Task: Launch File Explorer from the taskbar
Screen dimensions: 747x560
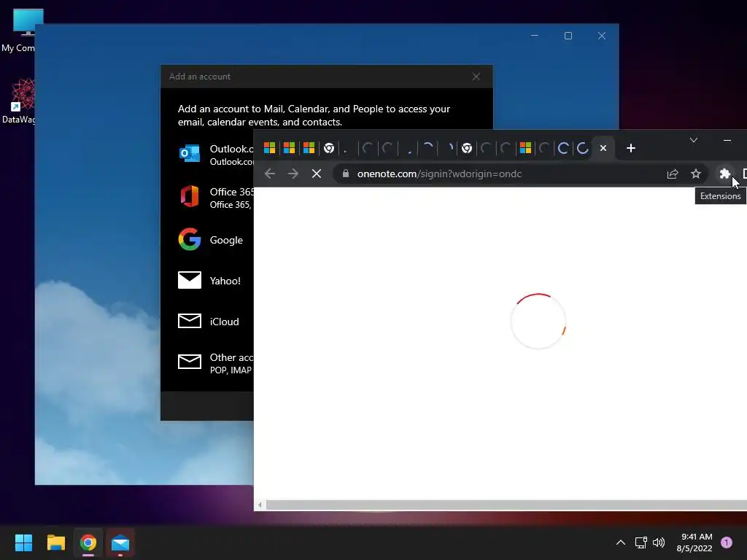Action: (55, 542)
